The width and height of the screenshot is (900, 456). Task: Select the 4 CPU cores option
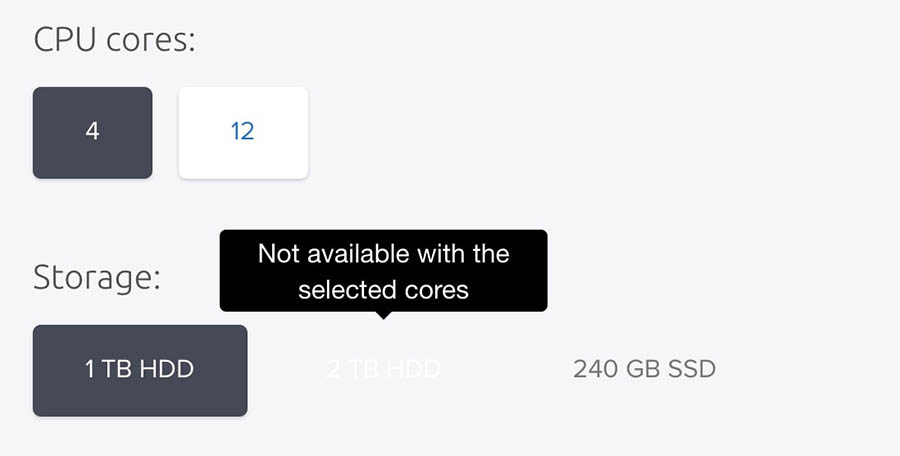pyautogui.click(x=92, y=132)
